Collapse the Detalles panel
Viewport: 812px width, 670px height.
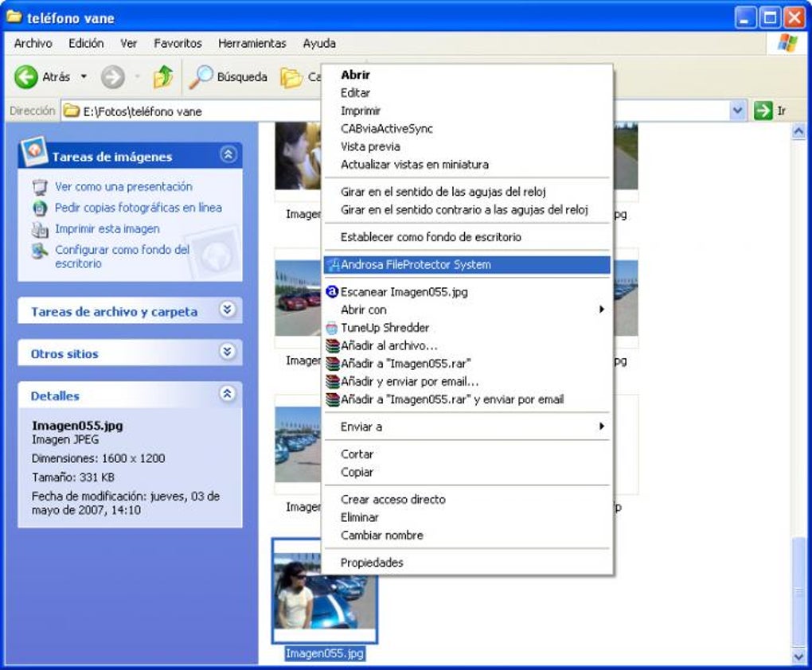(x=228, y=394)
